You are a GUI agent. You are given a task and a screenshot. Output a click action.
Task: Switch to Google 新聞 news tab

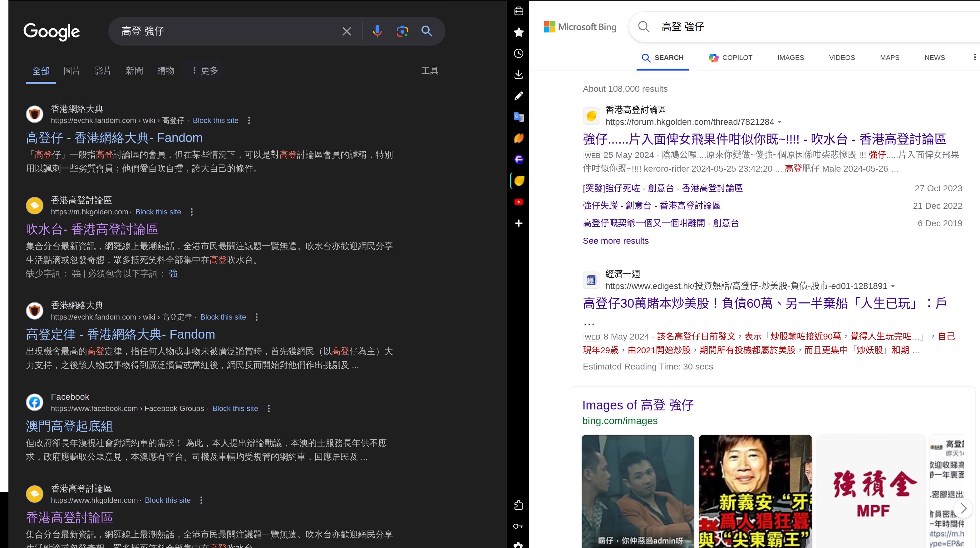pyautogui.click(x=134, y=71)
